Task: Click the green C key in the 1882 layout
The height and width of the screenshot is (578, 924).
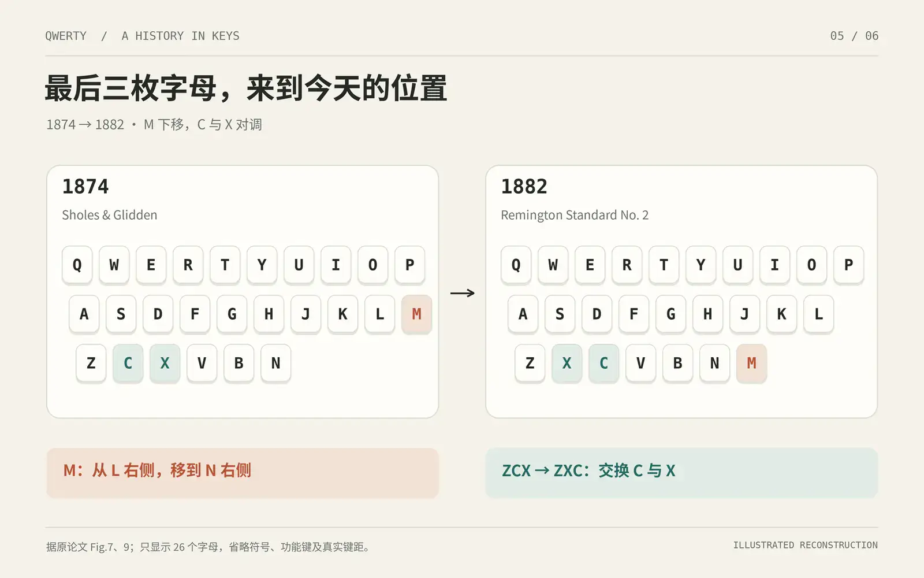Action: tap(603, 363)
